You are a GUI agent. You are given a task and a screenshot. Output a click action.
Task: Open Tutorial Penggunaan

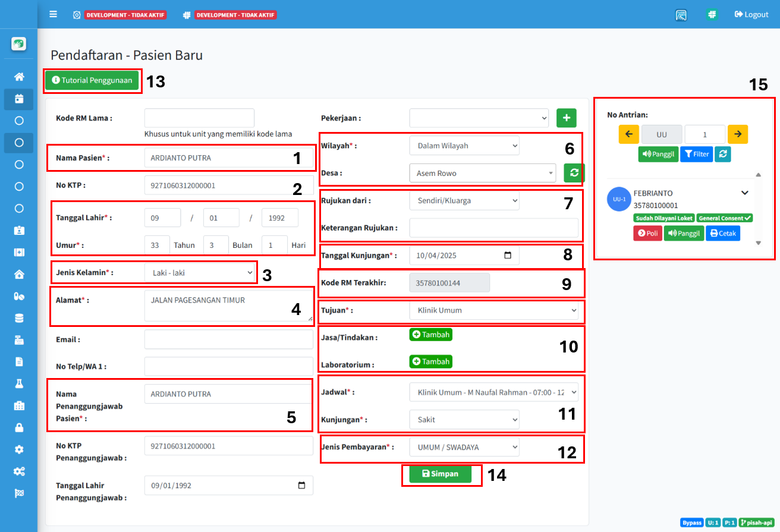[x=92, y=80]
